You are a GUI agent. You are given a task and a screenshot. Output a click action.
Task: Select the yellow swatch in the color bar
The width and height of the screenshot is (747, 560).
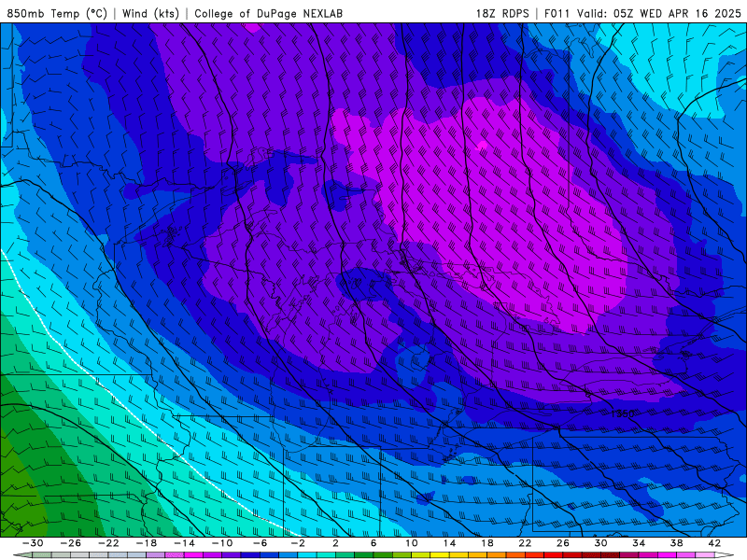point(440,555)
